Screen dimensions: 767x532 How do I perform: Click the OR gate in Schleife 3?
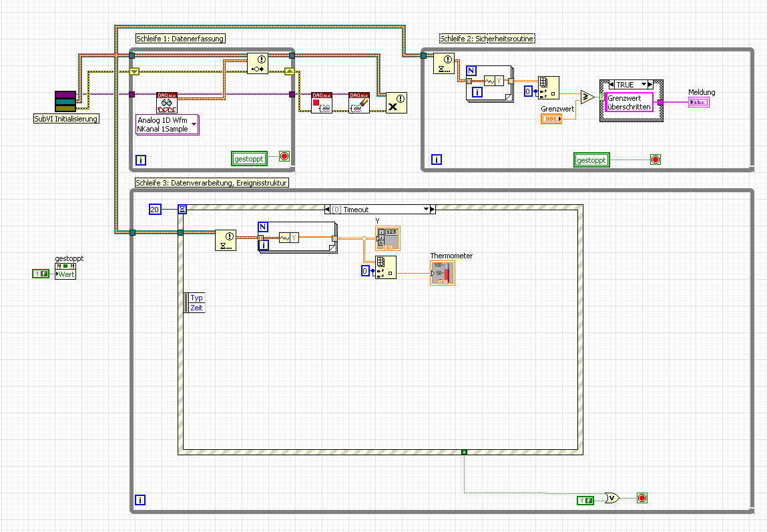[x=612, y=498]
